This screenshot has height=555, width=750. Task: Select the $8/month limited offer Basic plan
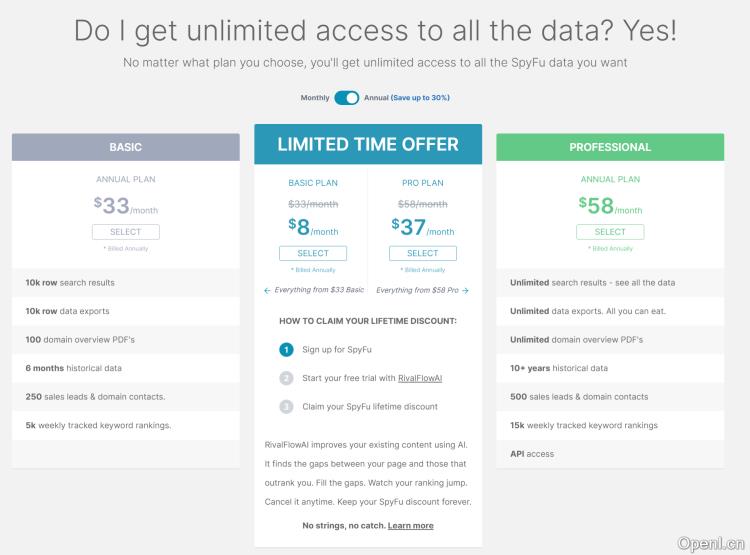pos(313,253)
